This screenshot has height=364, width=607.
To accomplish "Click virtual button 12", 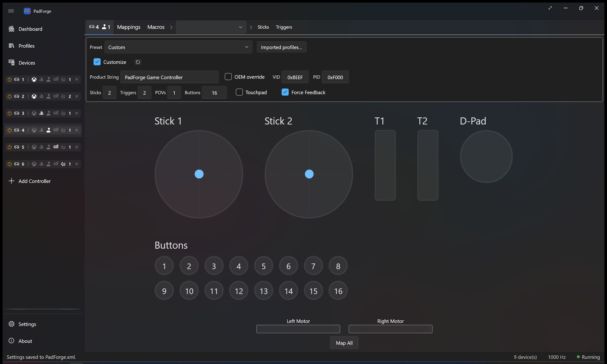I will [239, 291].
